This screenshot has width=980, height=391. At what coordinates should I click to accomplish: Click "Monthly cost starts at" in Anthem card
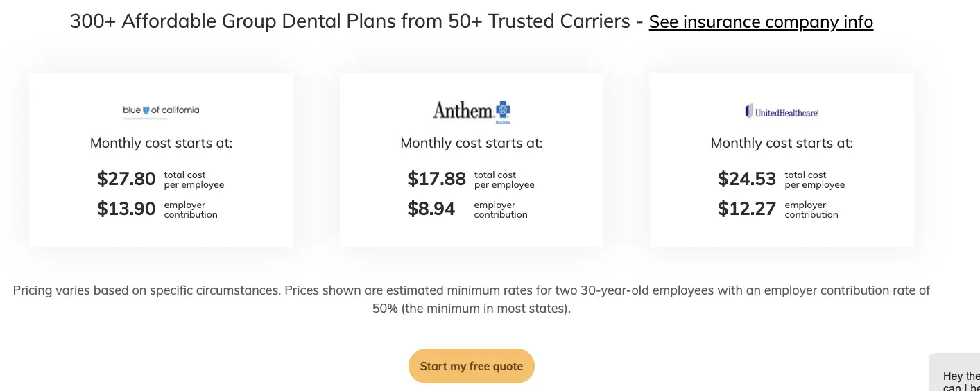472,144
